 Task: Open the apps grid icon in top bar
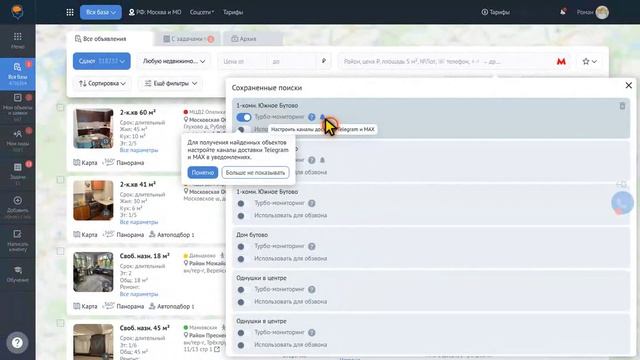(x=70, y=12)
